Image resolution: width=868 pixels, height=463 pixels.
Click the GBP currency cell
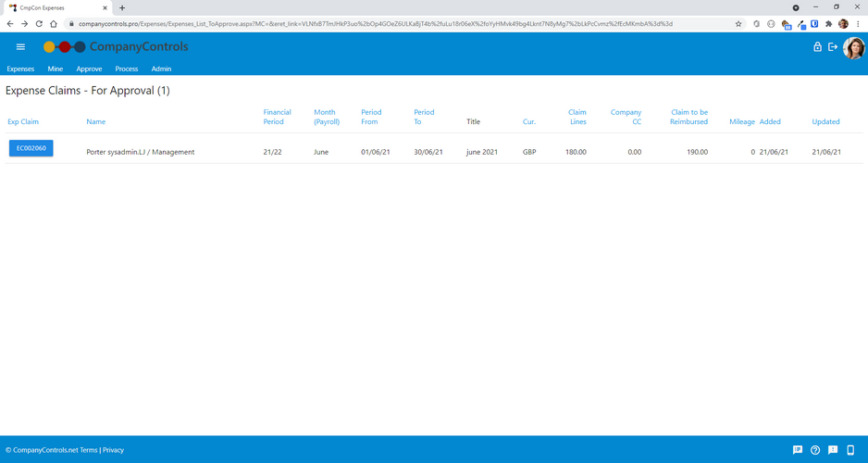529,152
